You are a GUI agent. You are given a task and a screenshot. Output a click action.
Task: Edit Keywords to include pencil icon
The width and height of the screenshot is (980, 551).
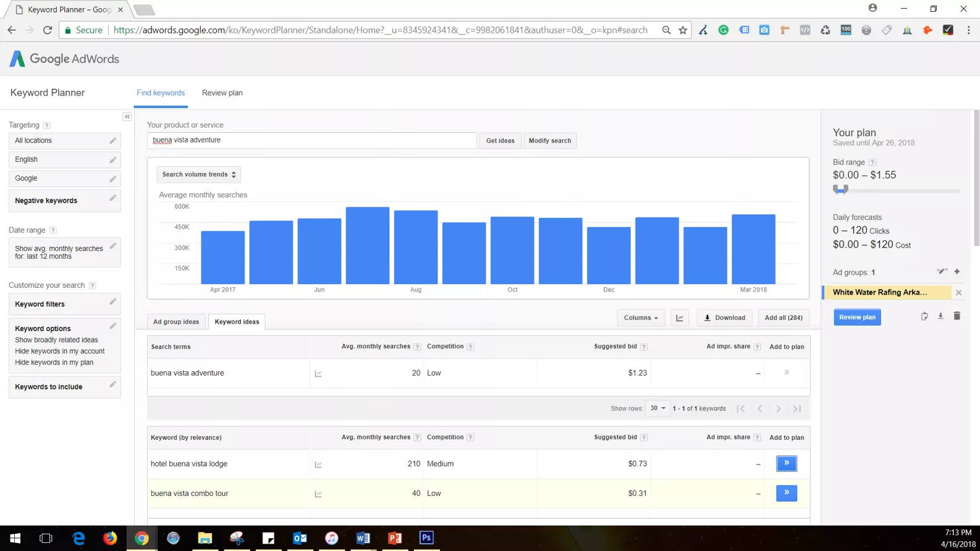(112, 385)
